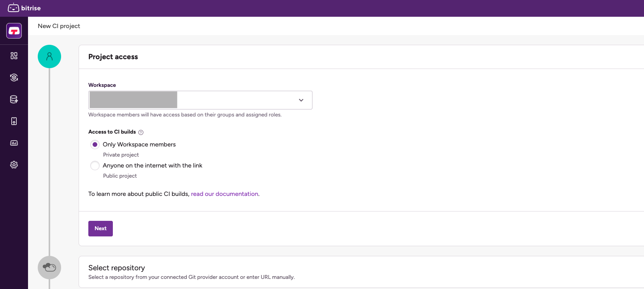Select the Only Workspace members radio button

pyautogui.click(x=95, y=144)
